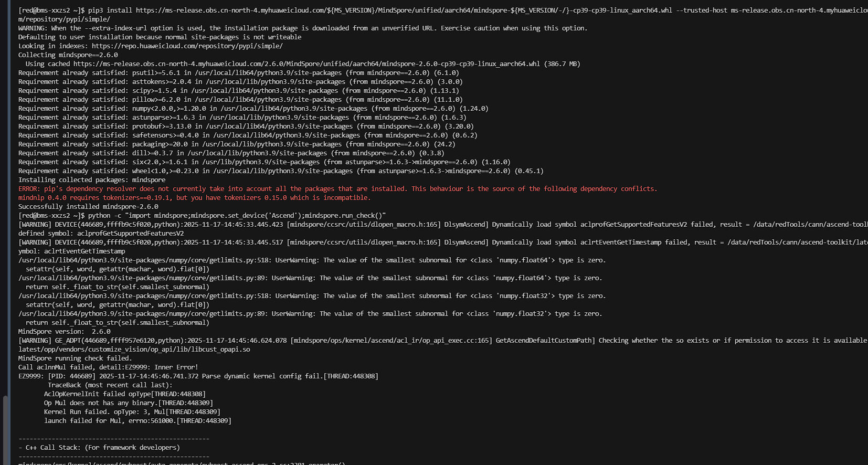Click 'TraceBack (most recent call last):' line

tap(110, 385)
